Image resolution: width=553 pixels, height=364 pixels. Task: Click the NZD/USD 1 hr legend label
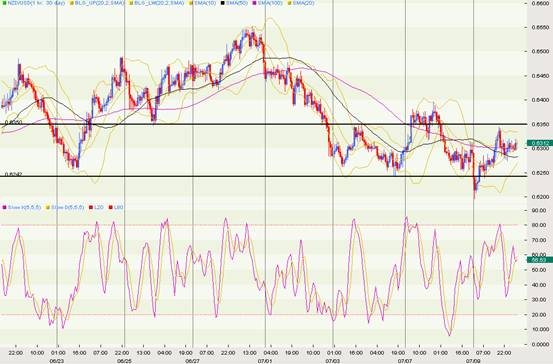36,3
